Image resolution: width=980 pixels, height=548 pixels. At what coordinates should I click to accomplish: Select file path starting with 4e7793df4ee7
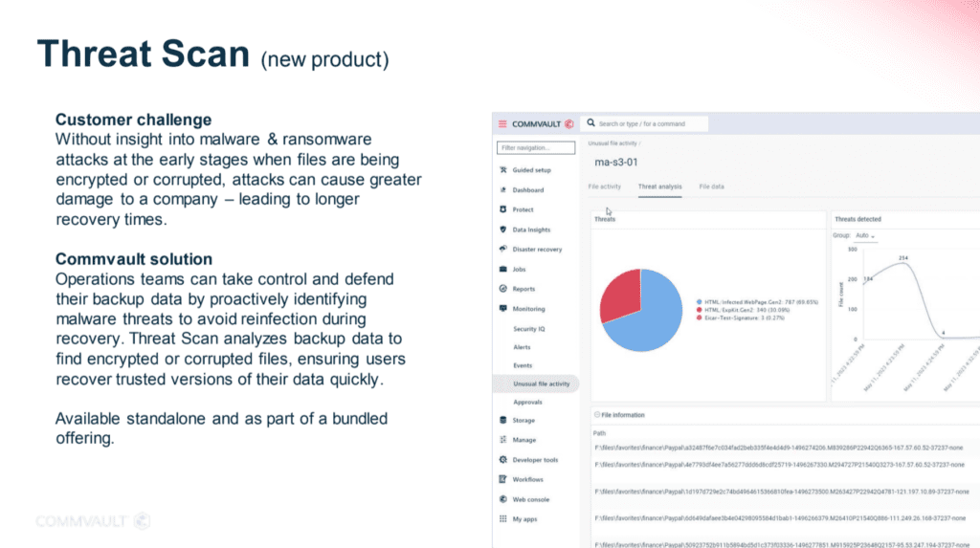click(x=779, y=465)
